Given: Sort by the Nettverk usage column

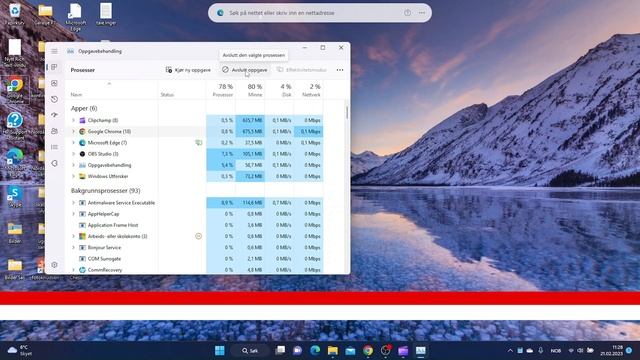Looking at the screenshot, I should (308, 90).
